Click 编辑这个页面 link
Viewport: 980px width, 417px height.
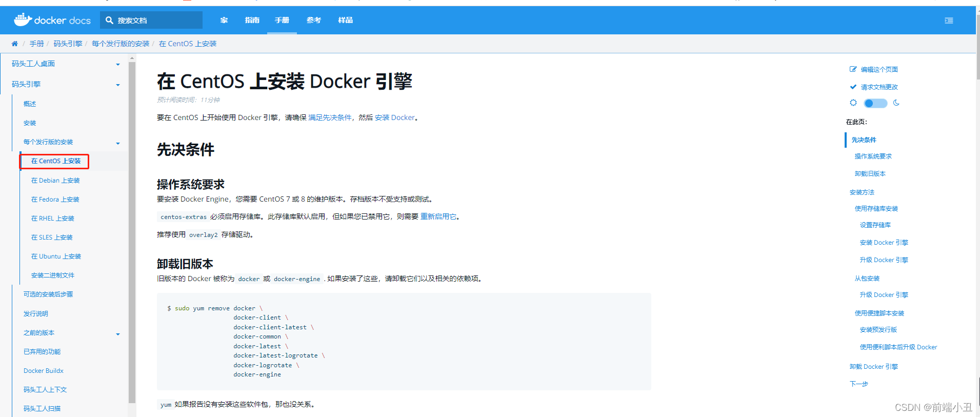[x=879, y=69]
